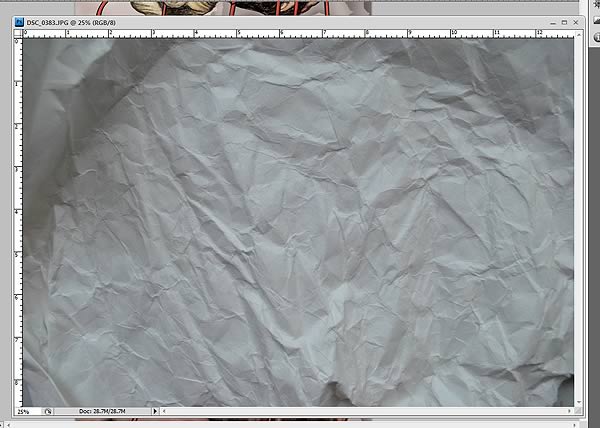Click the vertical ruler at mark 4

(x=18, y=212)
